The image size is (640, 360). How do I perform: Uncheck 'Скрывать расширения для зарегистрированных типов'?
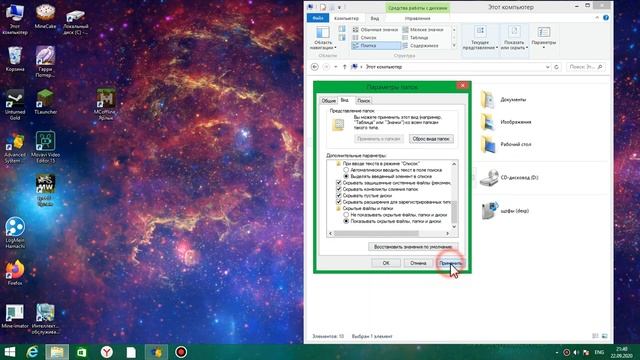tap(339, 202)
